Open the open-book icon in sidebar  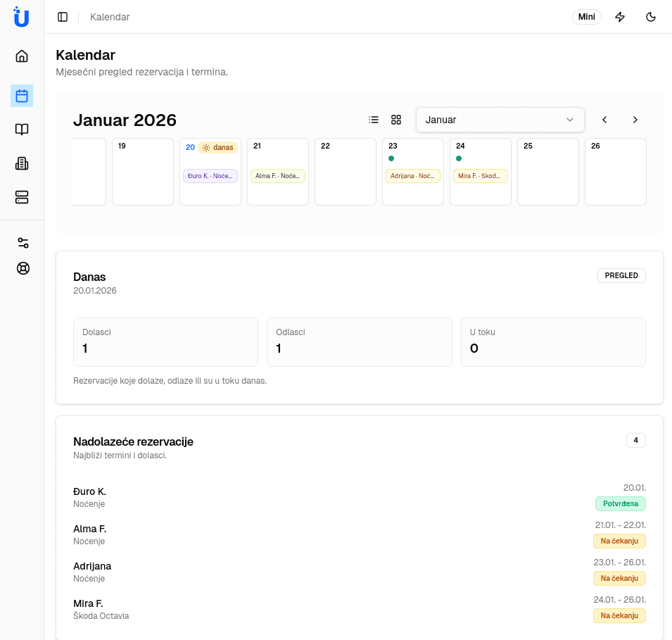[x=22, y=130]
